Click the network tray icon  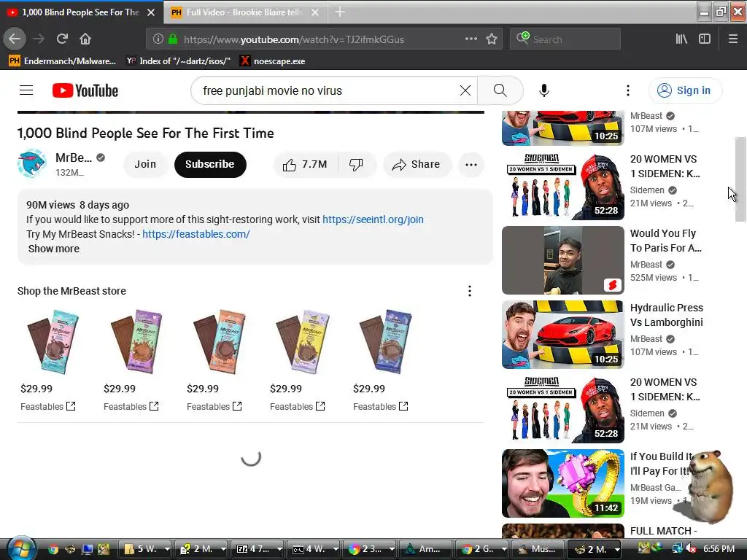(677, 549)
